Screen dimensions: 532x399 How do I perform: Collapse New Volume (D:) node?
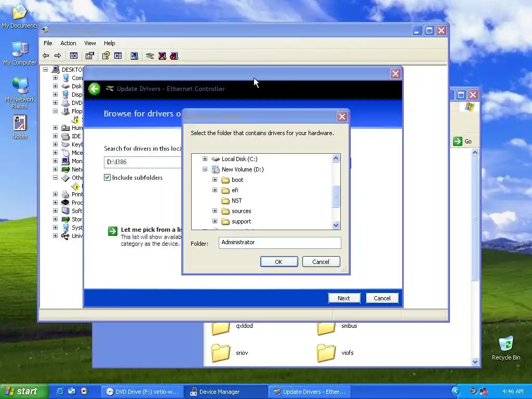[205, 169]
